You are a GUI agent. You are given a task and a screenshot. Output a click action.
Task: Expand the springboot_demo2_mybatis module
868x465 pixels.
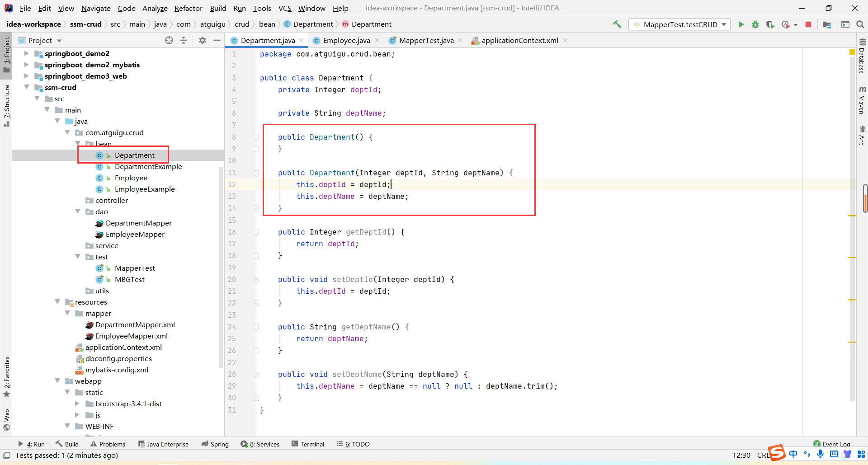click(26, 65)
